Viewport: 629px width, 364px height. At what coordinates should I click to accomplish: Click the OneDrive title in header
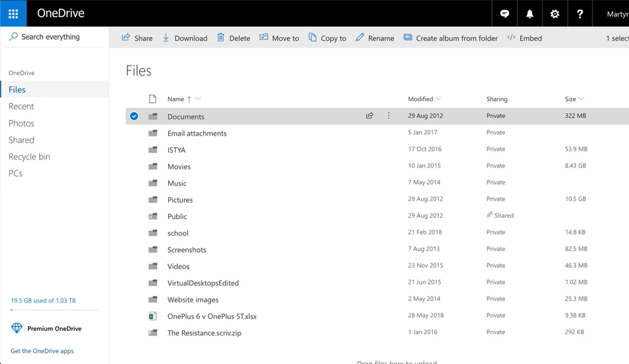click(x=60, y=13)
